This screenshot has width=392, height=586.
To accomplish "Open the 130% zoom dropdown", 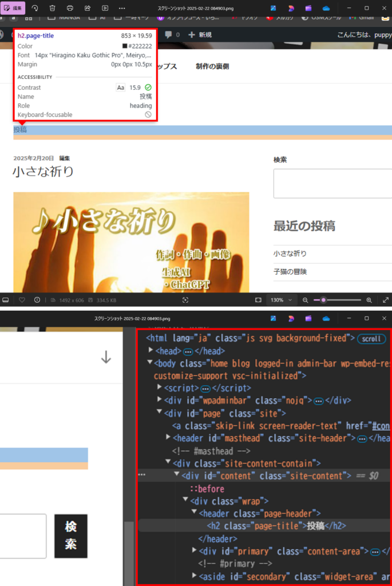I will [x=282, y=300].
